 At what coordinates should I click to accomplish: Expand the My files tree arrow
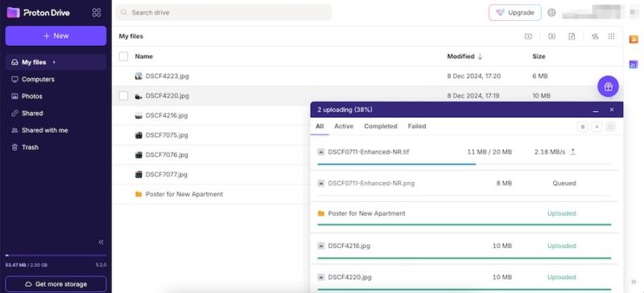click(54, 63)
